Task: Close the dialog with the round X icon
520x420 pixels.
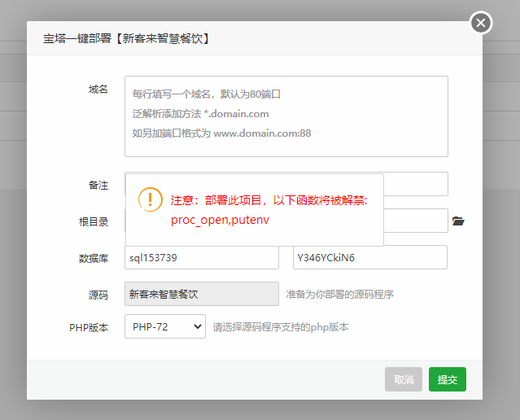Action: pos(481,23)
